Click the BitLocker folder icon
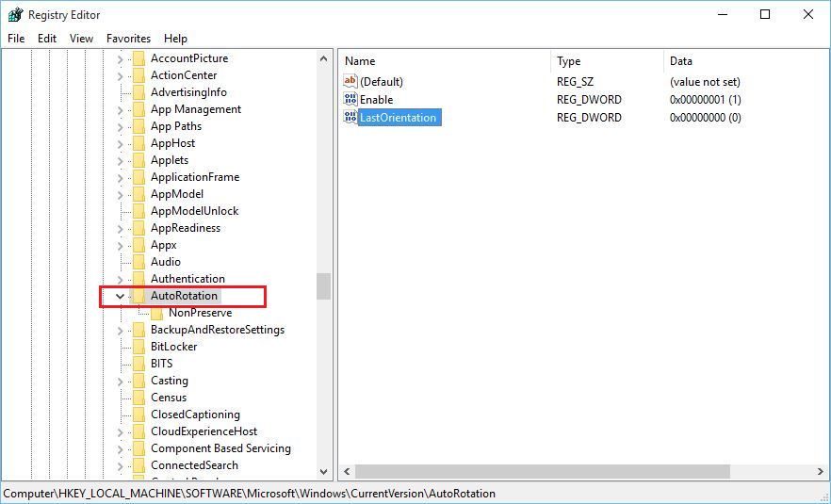This screenshot has width=831, height=504. [138, 347]
